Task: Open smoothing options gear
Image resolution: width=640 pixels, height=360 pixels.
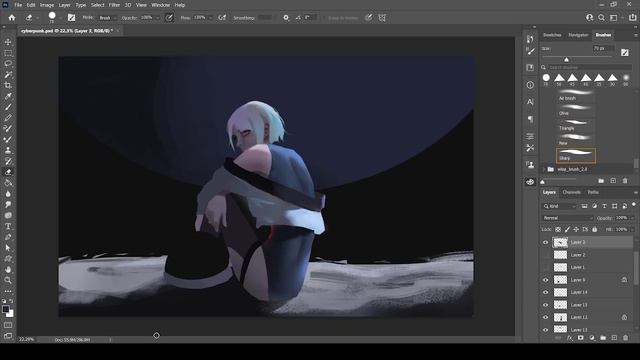Action: tap(286, 18)
